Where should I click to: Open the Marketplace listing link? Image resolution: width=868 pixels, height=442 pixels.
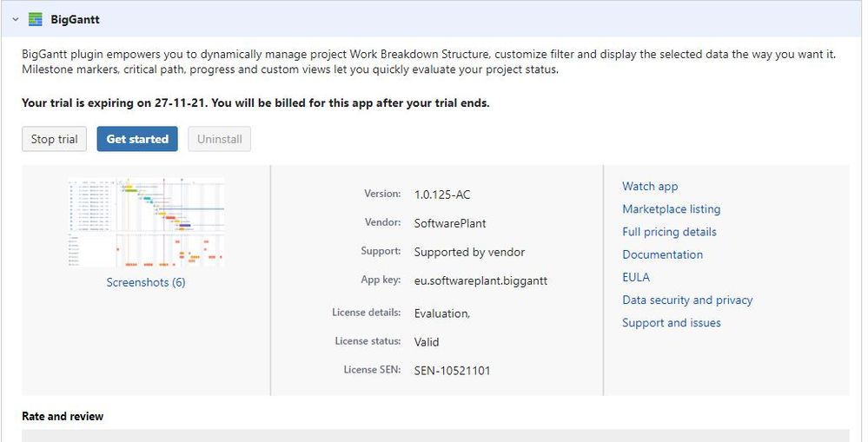(x=671, y=209)
